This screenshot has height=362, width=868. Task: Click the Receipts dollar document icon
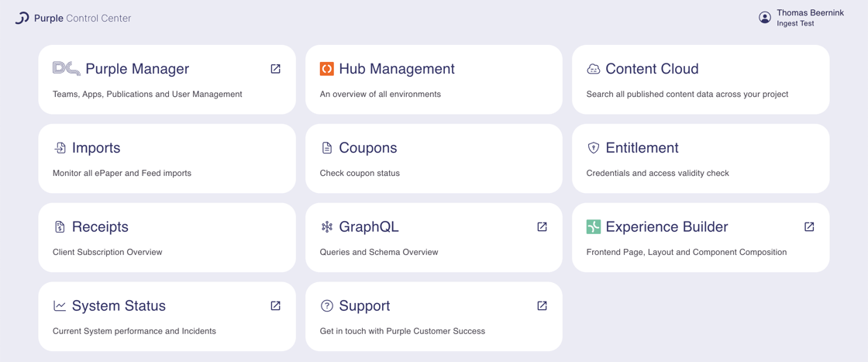(x=59, y=227)
